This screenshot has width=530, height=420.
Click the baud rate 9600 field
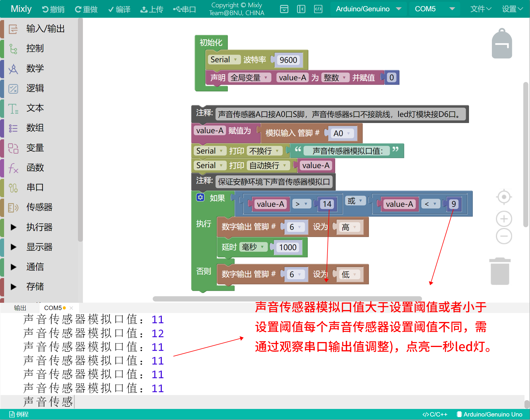pos(288,60)
